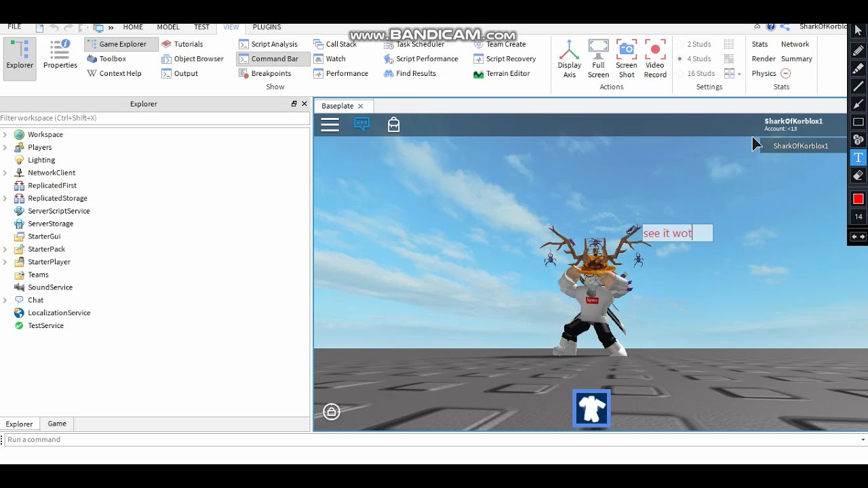Open the FILE menu
Screen dimensions: 868x488
[14, 27]
